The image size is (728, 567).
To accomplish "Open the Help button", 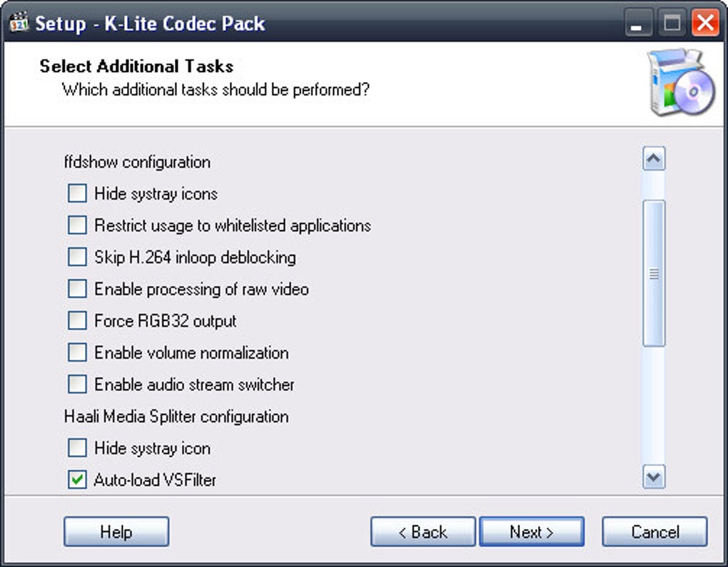I will pos(116,532).
